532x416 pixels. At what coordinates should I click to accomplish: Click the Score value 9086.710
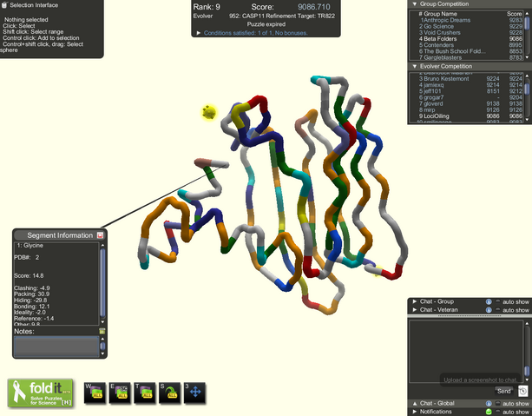(314, 7)
